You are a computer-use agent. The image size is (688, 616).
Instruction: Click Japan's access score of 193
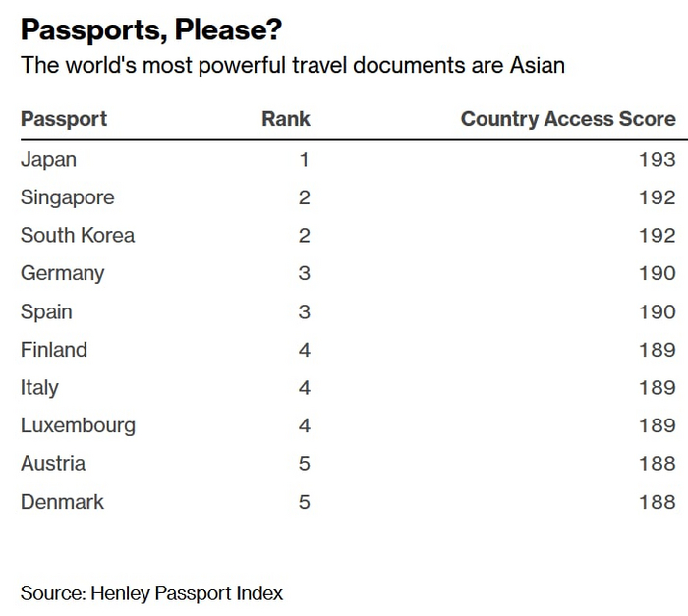pos(657,159)
